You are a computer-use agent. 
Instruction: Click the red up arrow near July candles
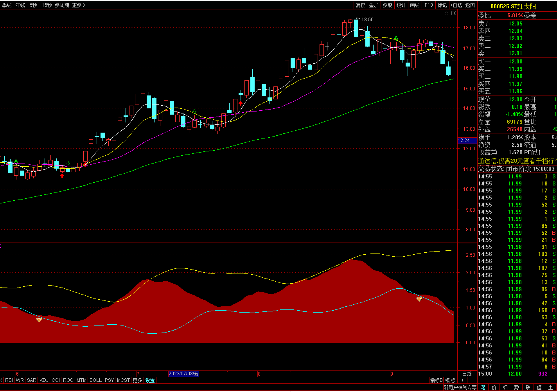click(241, 104)
